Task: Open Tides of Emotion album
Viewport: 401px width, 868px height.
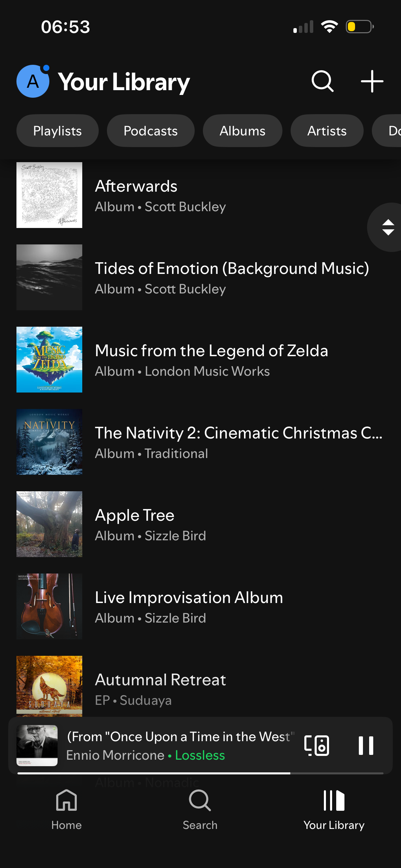Action: point(232,278)
